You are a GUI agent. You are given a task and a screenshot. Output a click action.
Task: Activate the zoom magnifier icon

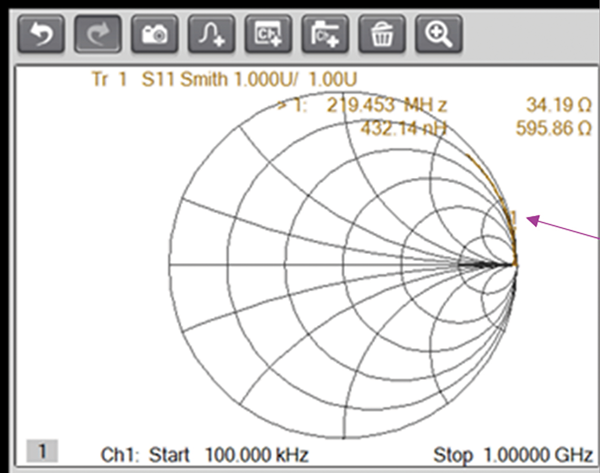click(437, 36)
